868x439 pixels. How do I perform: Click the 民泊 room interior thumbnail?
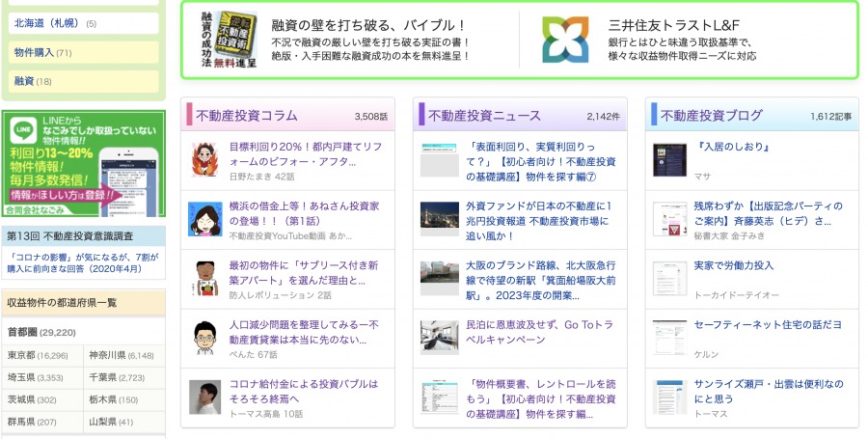440,338
